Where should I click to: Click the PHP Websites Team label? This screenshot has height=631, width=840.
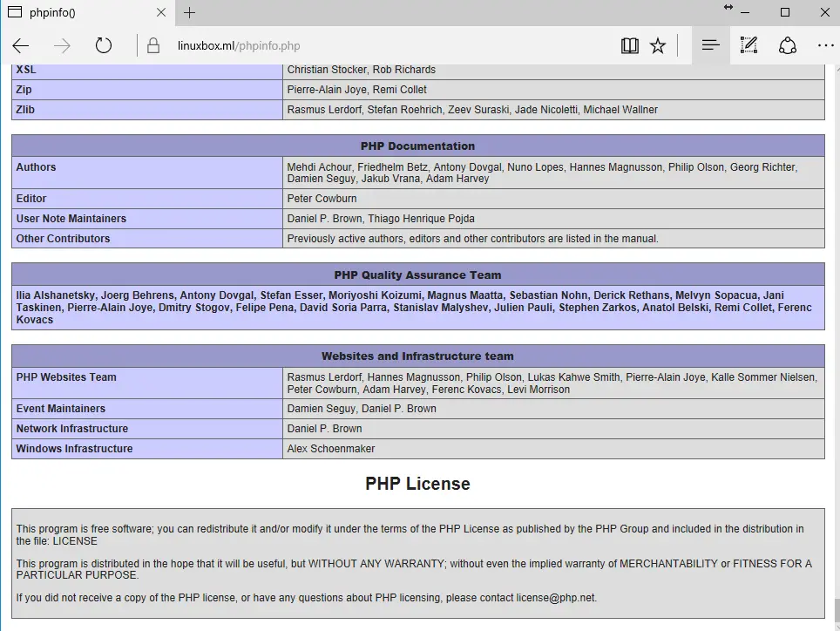tap(66, 377)
